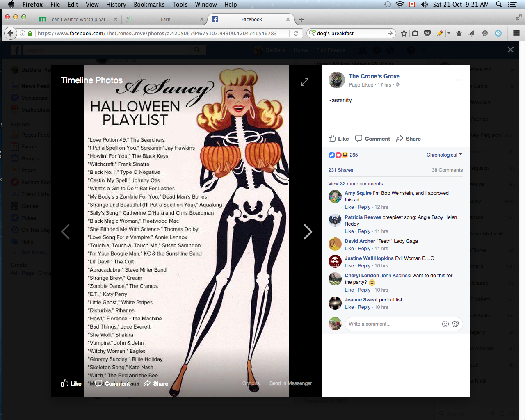Post a sticker via sticker icon

pyautogui.click(x=455, y=324)
